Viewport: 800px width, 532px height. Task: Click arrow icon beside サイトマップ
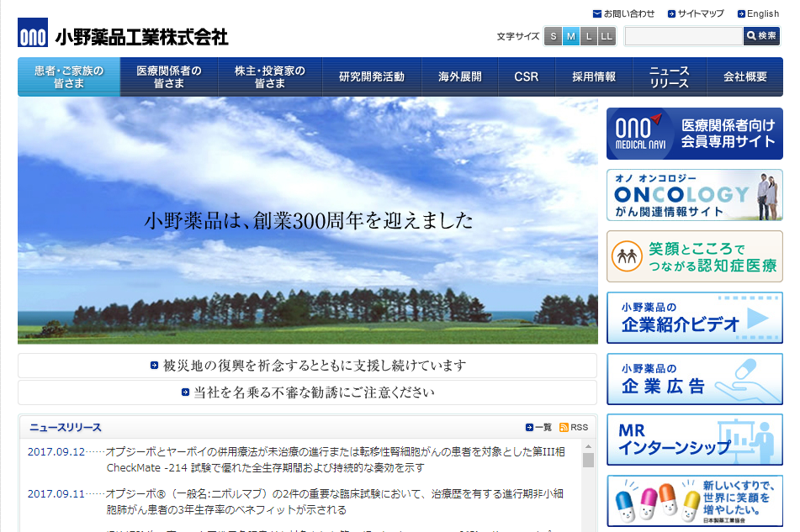(671, 13)
